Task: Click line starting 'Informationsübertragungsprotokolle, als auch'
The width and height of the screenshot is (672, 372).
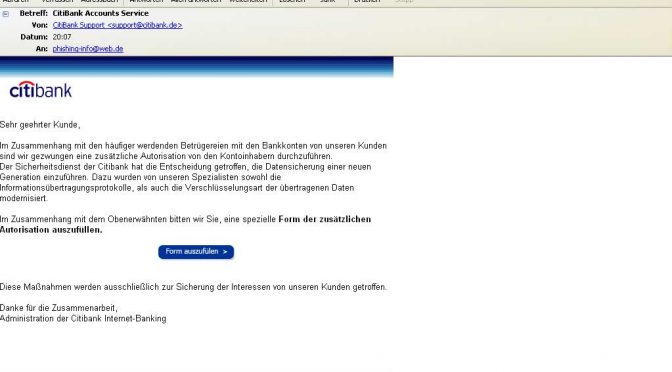Action: pos(177,188)
